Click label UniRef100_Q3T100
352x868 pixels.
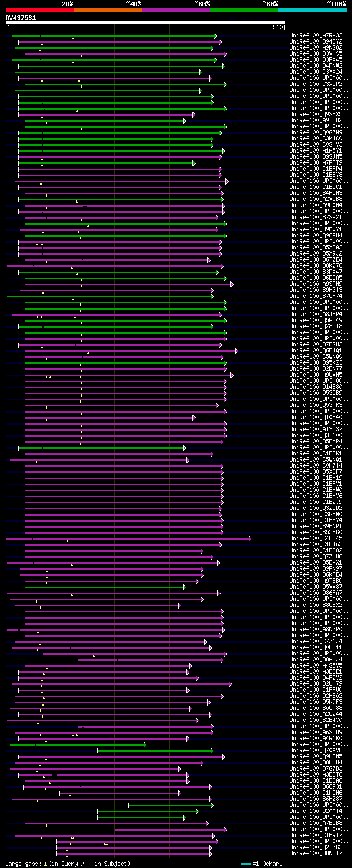(x=316, y=436)
